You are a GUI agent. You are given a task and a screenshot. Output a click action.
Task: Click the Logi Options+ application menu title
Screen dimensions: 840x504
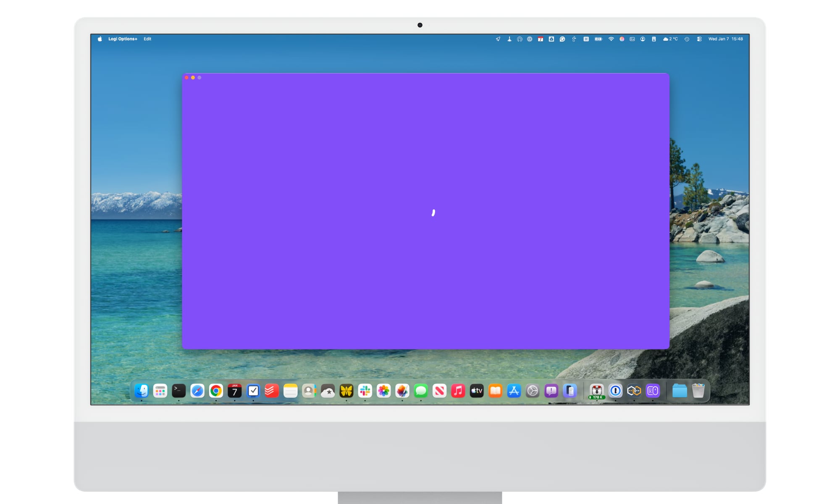(123, 39)
